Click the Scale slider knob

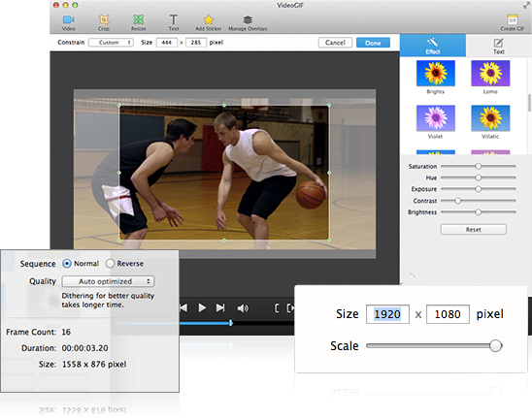(x=495, y=346)
